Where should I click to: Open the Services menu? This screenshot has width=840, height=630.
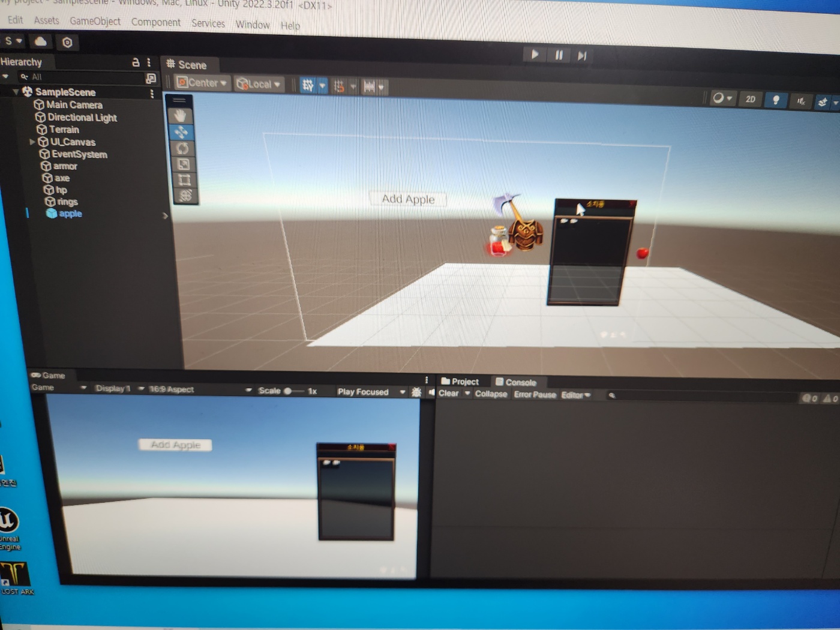208,23
